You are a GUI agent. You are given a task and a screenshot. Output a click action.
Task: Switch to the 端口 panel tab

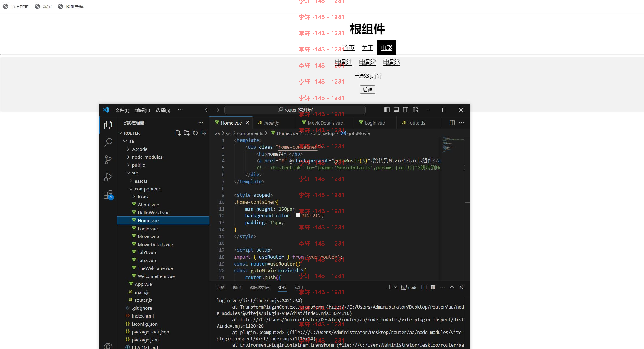(x=299, y=287)
